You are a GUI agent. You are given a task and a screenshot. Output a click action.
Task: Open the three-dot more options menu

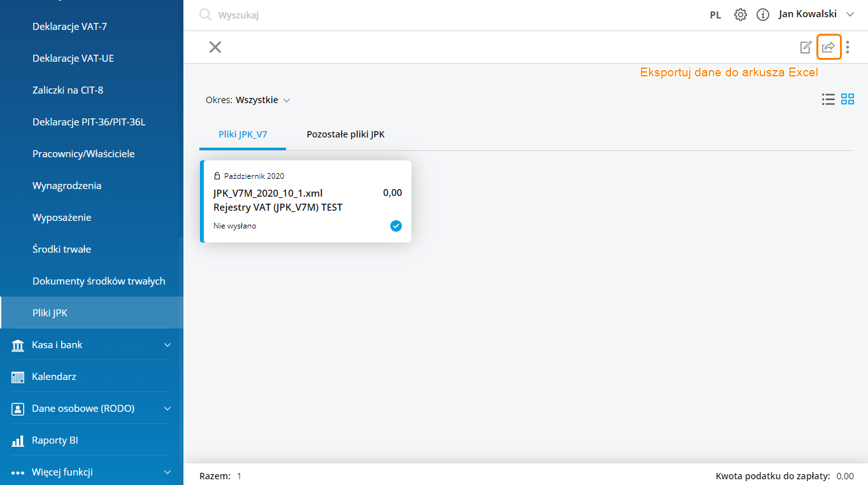coord(848,47)
